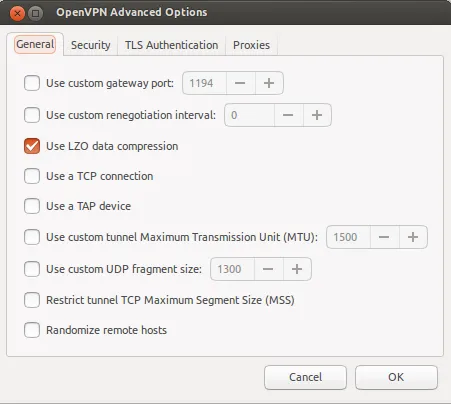This screenshot has width=451, height=404.
Task: Click the Use LZO data compression label
Action: click(x=112, y=146)
